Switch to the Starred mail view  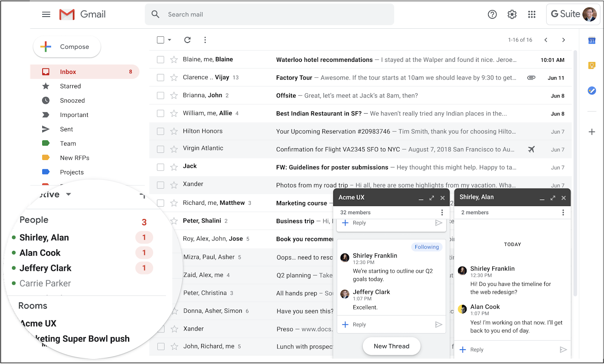[x=71, y=86]
